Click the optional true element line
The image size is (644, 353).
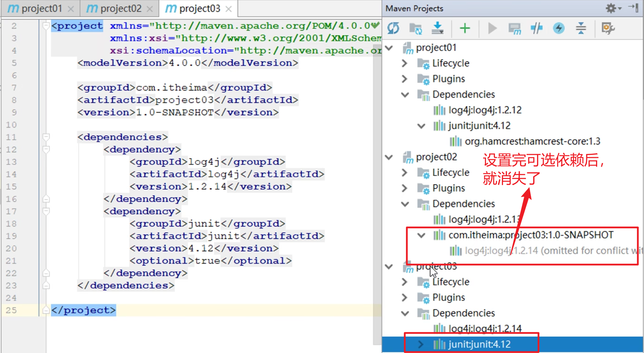click(211, 261)
